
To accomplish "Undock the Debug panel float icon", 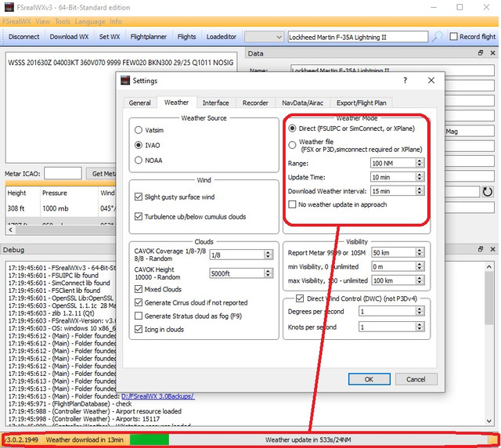I will 481,249.
